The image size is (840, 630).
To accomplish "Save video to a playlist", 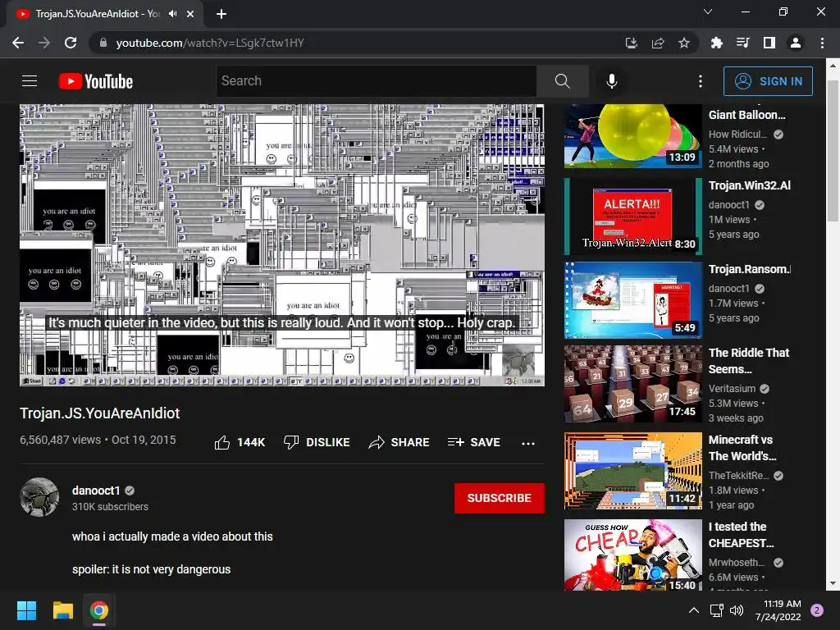I will point(474,442).
